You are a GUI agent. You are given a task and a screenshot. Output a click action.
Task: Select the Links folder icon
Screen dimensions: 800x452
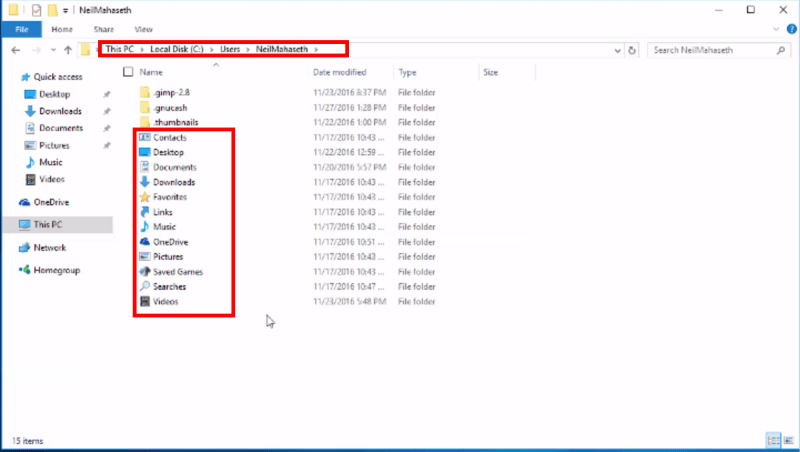pyautogui.click(x=145, y=212)
